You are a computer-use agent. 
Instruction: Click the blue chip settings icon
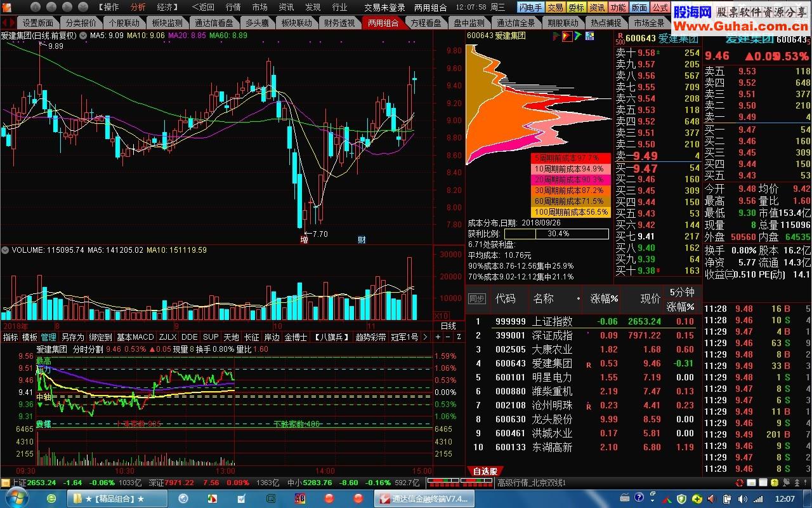pos(589,36)
